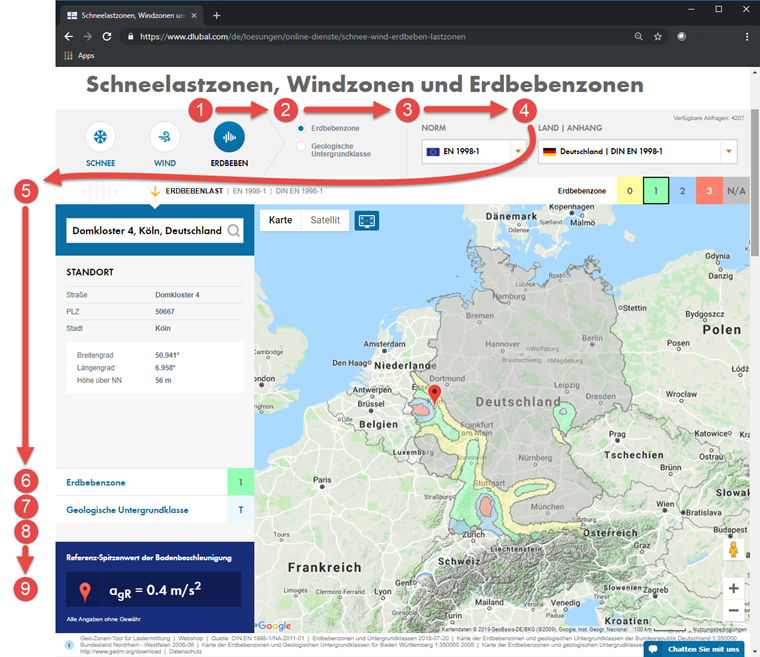
Task: Open the Apps shortcut in bookmarks bar
Action: pyautogui.click(x=79, y=56)
